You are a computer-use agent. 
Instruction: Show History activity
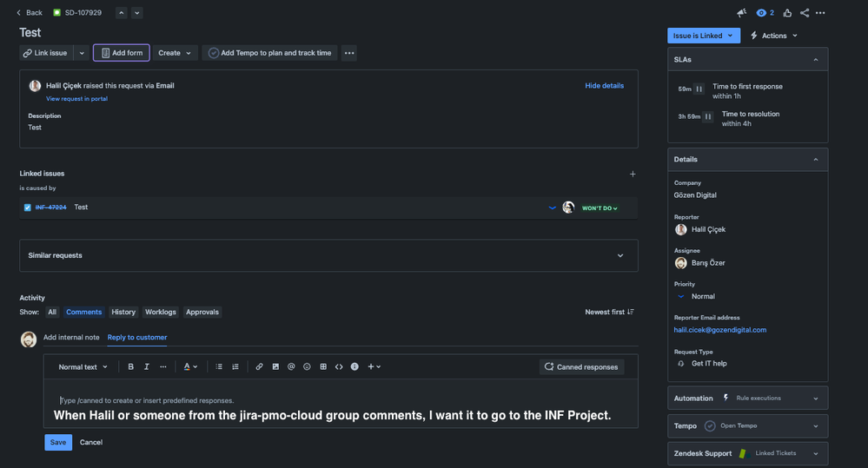coord(123,312)
